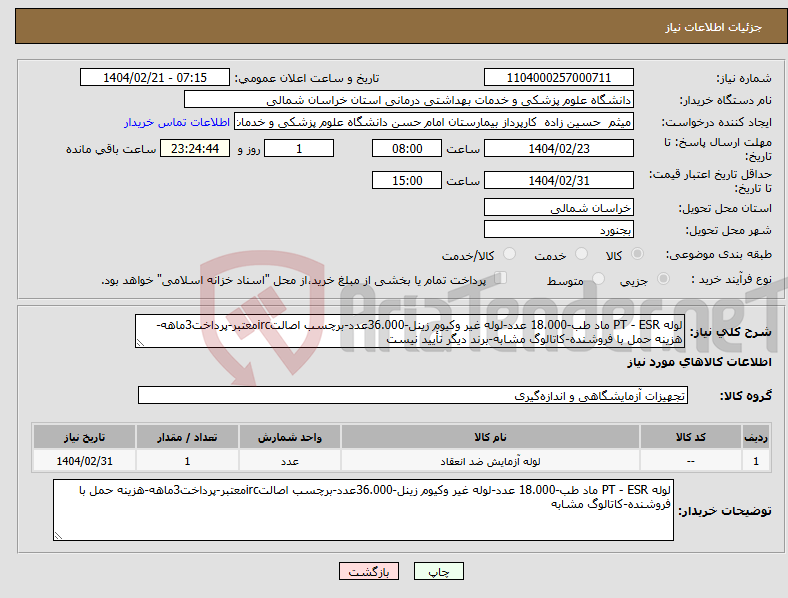The width and height of the screenshot is (788, 598).
Task: Click the واحد شمارش column header
Action: tap(290, 437)
